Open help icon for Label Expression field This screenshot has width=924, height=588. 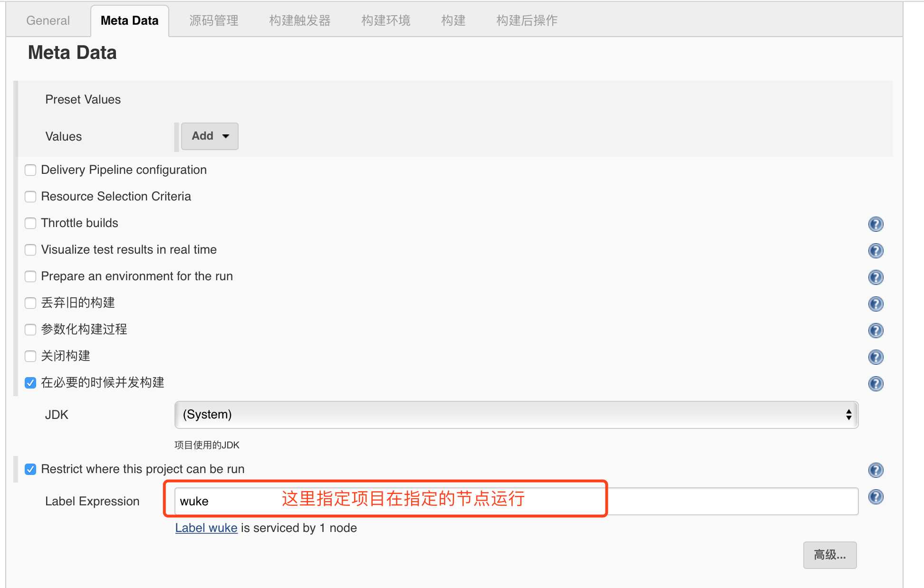click(x=876, y=496)
